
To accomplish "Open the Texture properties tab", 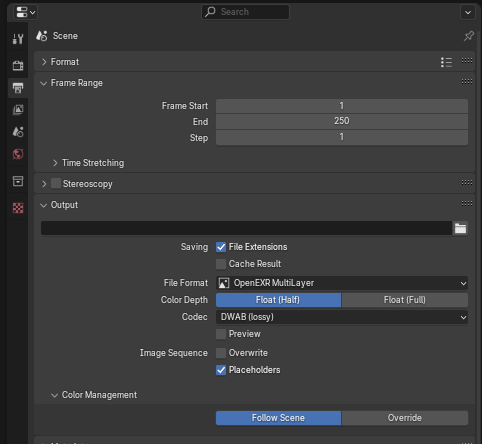I will click(18, 208).
